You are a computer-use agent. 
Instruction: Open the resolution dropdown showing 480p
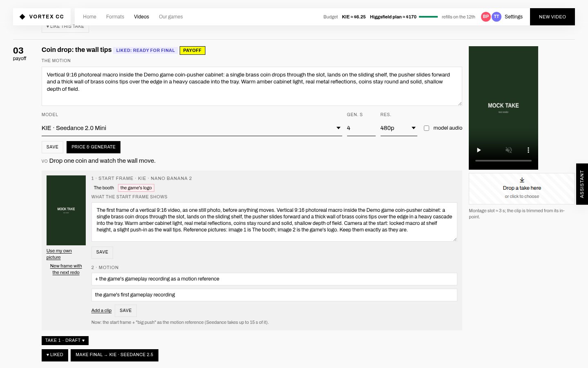coord(399,128)
